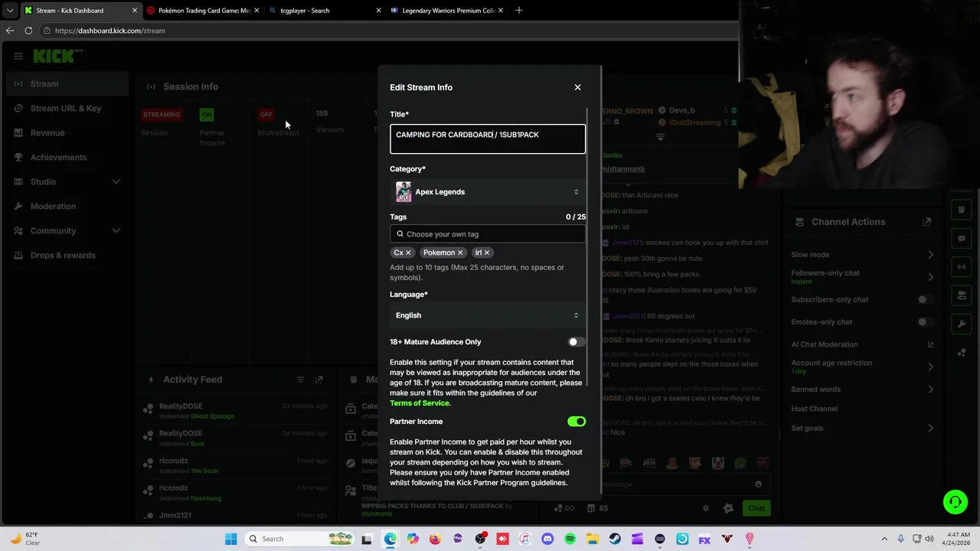Image resolution: width=980 pixels, height=551 pixels.
Task: Expand the Community sidebar section
Action: pos(67,231)
